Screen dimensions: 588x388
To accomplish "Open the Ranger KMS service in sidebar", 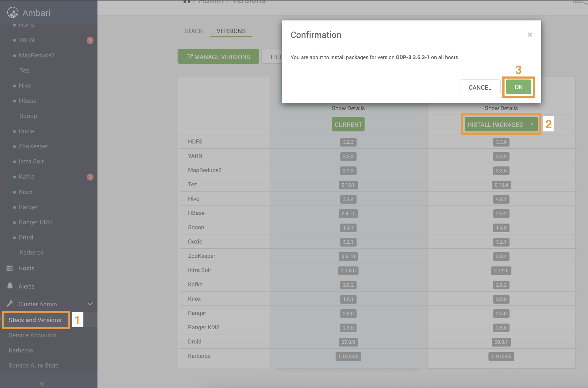I will point(36,222).
